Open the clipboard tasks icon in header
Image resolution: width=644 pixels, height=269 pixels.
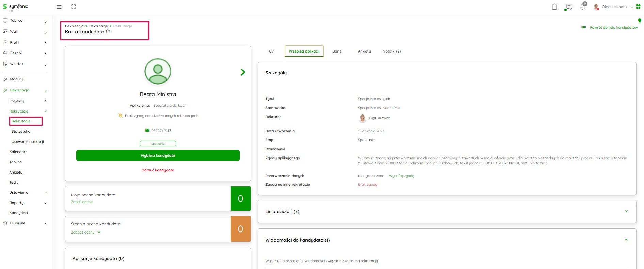pos(554,7)
